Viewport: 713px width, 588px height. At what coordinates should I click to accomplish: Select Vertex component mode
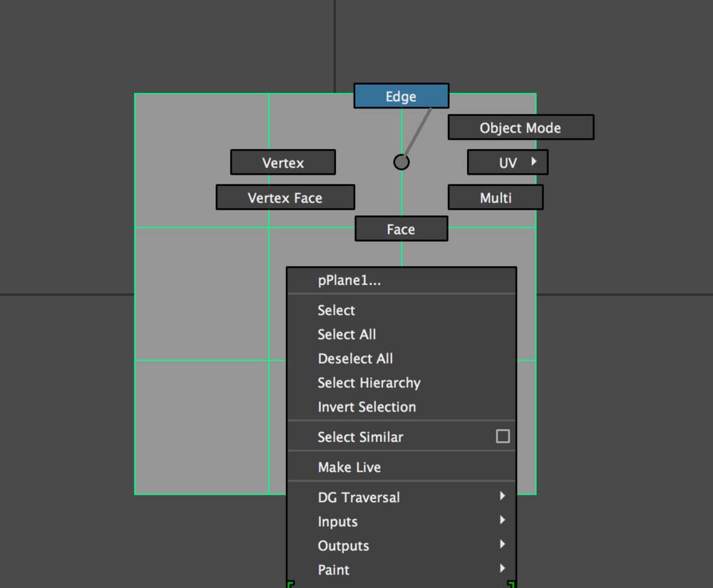pyautogui.click(x=283, y=163)
